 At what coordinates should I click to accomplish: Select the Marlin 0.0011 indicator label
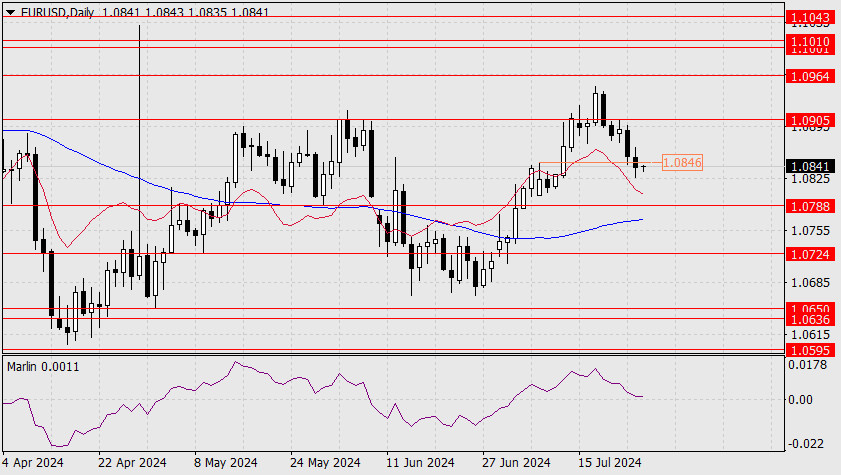(43, 367)
